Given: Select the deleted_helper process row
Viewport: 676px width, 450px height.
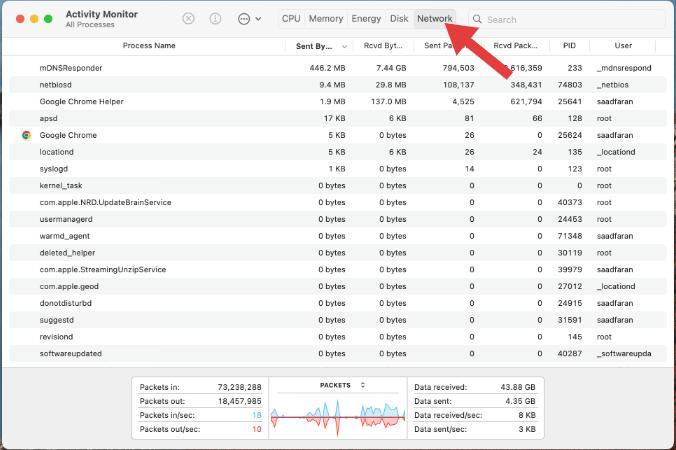Looking at the screenshot, I should [338, 253].
